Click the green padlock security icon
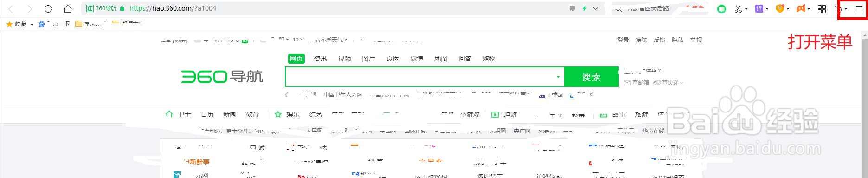This screenshot has width=868, height=178. tap(122, 8)
